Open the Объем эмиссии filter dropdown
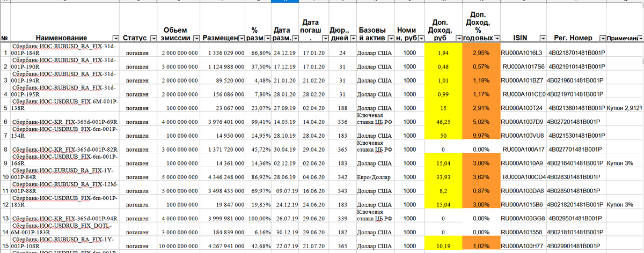Image resolution: width=644 pixels, height=253 pixels. [196, 39]
